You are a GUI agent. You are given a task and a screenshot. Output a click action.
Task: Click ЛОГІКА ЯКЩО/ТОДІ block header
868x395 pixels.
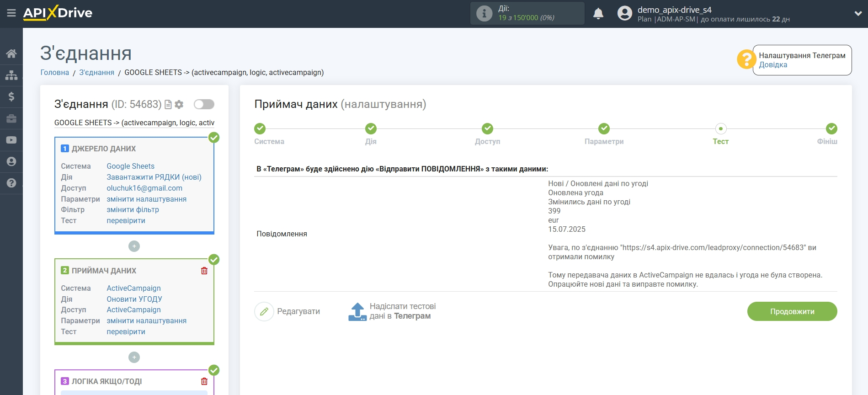tap(107, 381)
